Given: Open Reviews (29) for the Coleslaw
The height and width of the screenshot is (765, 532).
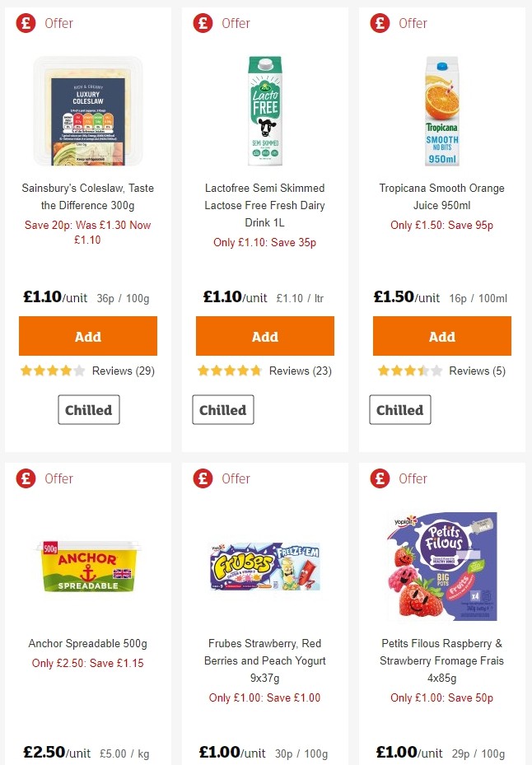Looking at the screenshot, I should [x=124, y=371].
